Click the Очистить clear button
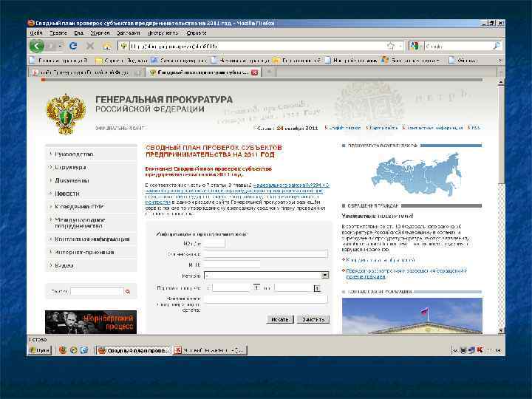The image size is (532, 399). click(x=313, y=319)
